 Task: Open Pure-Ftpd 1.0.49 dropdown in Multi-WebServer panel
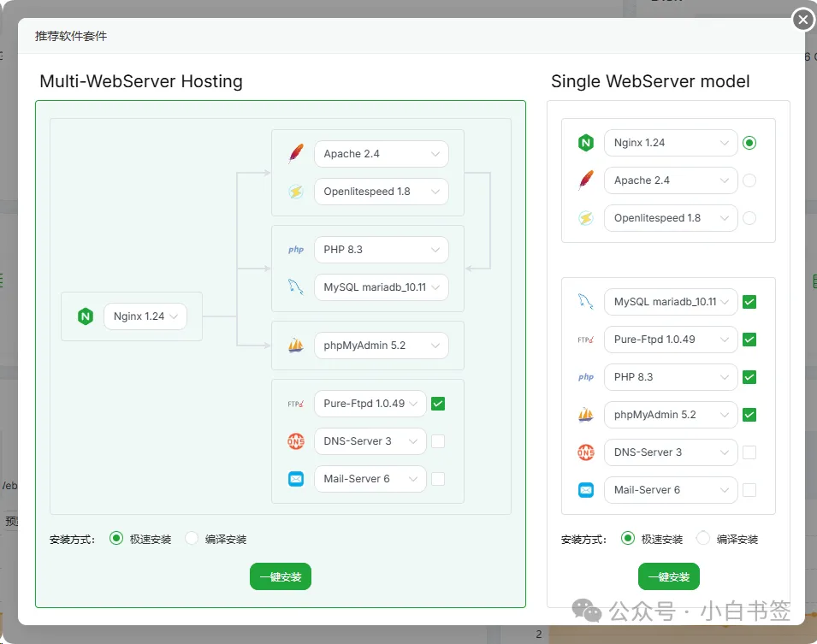point(370,404)
